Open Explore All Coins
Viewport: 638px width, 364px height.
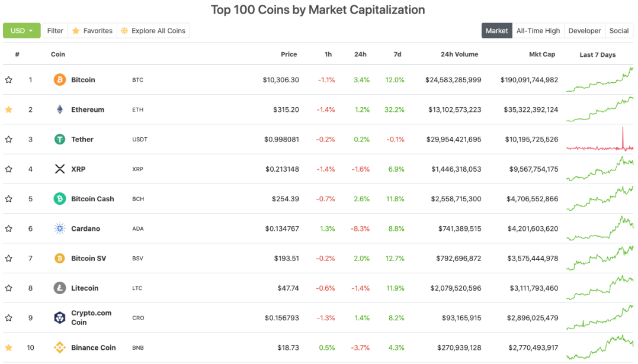(153, 31)
